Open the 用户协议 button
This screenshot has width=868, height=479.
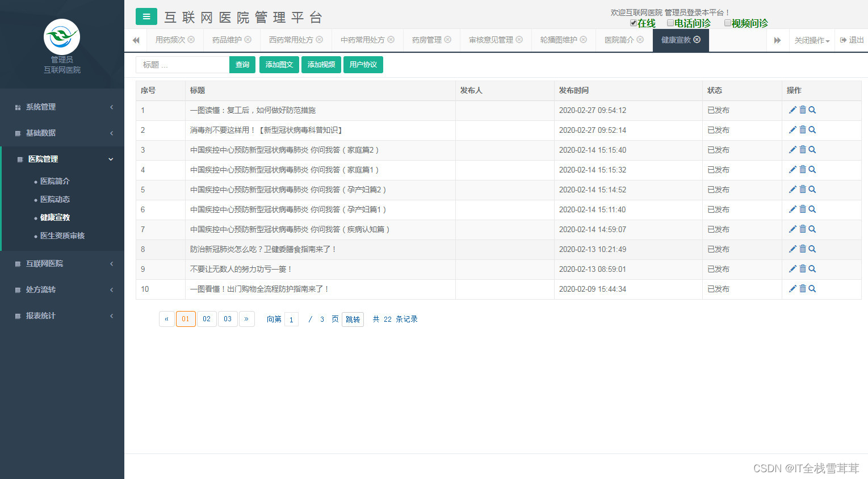[363, 65]
